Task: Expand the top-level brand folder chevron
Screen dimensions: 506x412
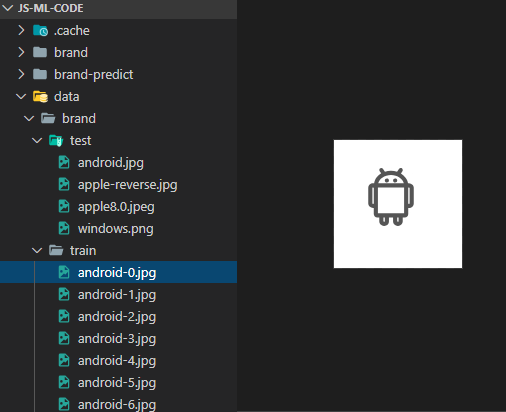Action: pyautogui.click(x=21, y=52)
